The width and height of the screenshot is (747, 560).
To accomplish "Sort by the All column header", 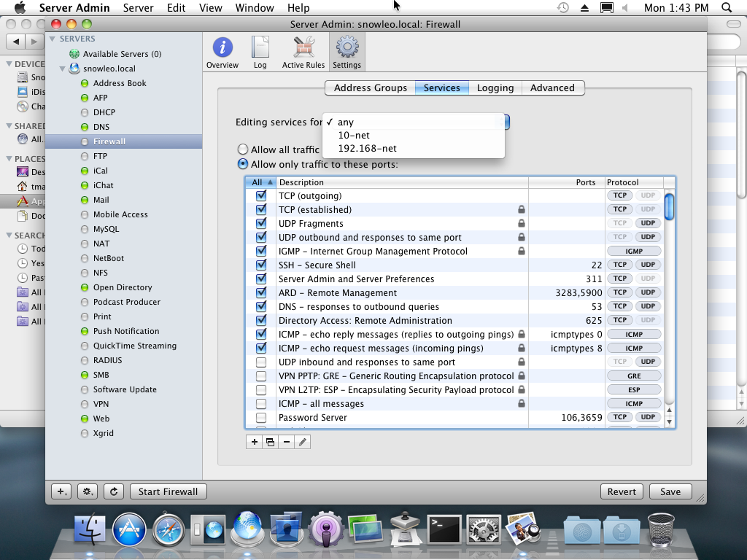I will click(261, 182).
